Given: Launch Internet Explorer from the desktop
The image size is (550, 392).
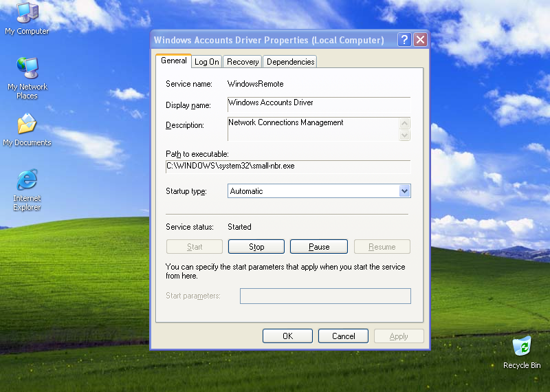Looking at the screenshot, I should tap(27, 190).
